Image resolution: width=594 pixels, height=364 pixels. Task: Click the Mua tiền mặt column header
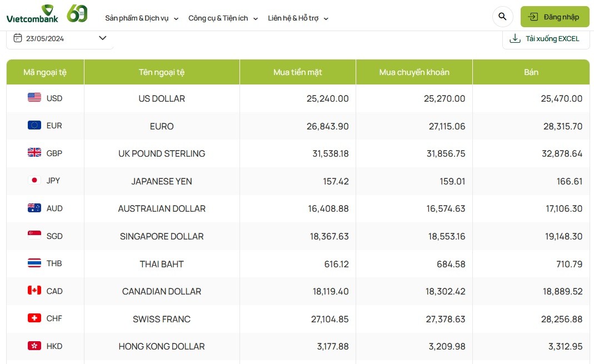pos(297,72)
